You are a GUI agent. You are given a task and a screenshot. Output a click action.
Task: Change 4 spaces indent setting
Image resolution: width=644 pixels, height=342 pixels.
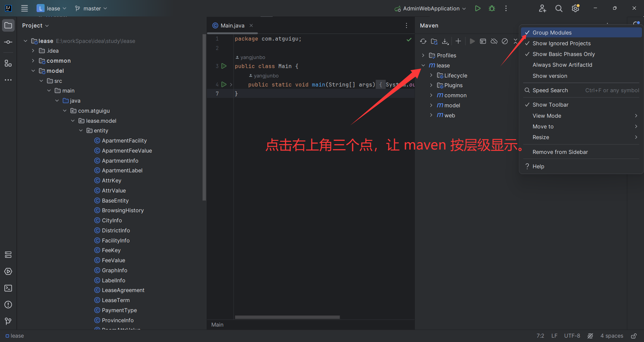pyautogui.click(x=612, y=336)
